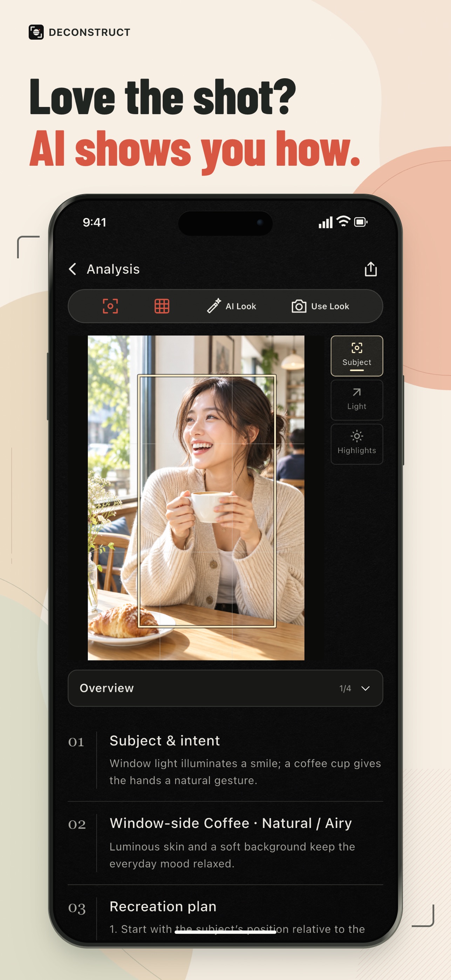Tap the Use Look camera button
This screenshot has height=980, width=451.
pos(320,306)
